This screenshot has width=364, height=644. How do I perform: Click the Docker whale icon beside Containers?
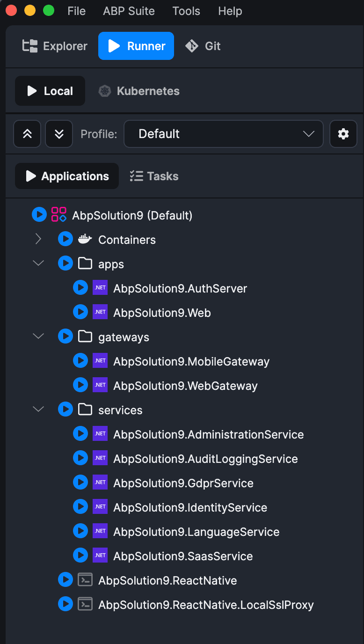(85, 239)
